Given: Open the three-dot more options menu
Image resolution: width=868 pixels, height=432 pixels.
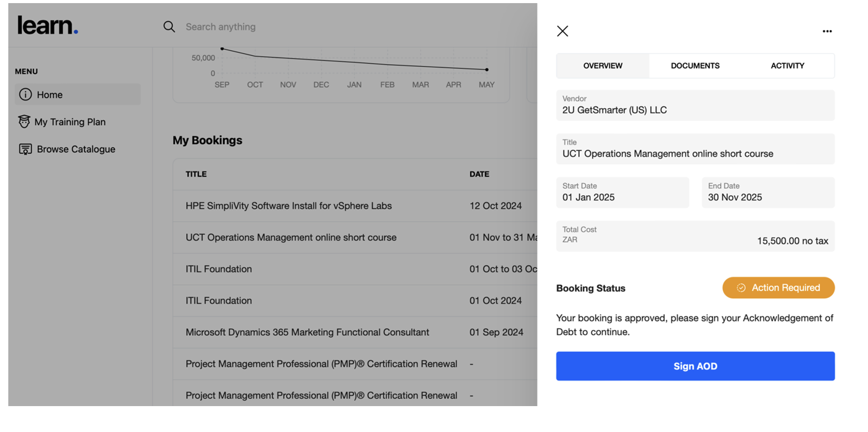Looking at the screenshot, I should coord(827,31).
